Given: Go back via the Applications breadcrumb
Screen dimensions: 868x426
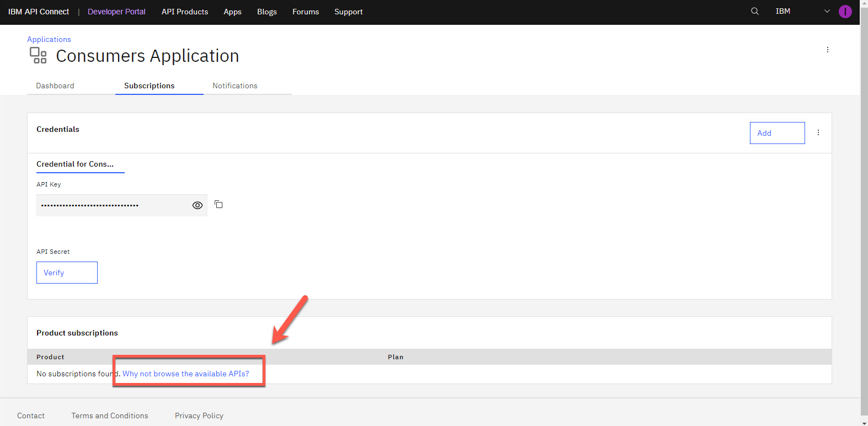Looking at the screenshot, I should (49, 39).
